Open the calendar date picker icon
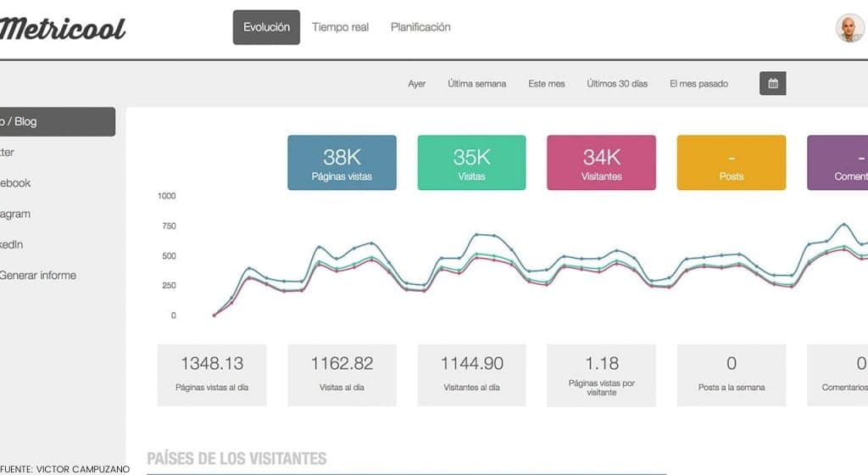 pos(772,83)
